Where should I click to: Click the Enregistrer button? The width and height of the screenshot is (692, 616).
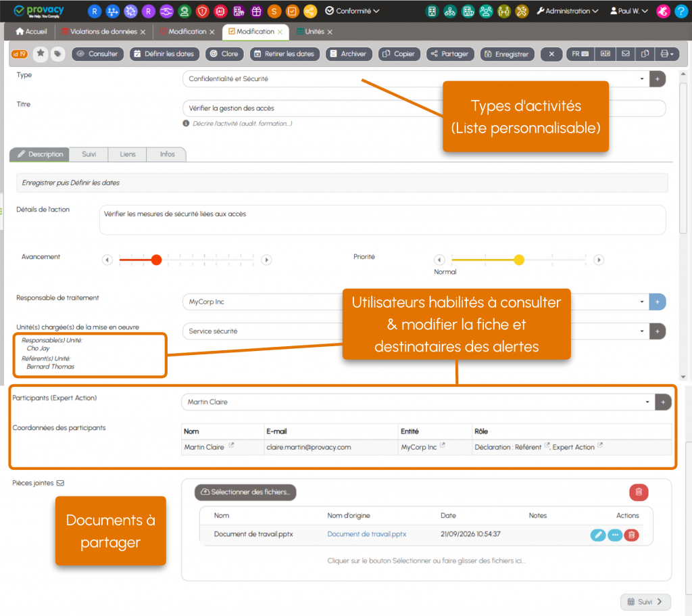(507, 54)
